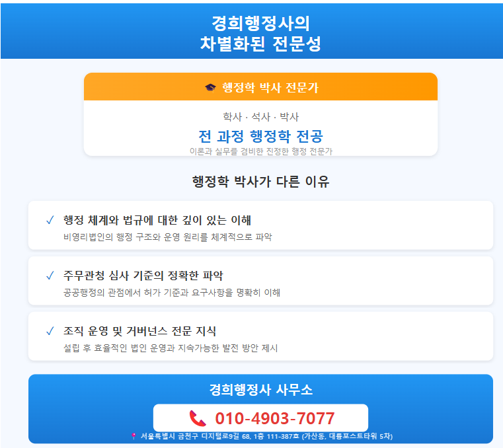
Task: Click the orange 행정학 박사 전문가 banner
Action: click(x=260, y=87)
